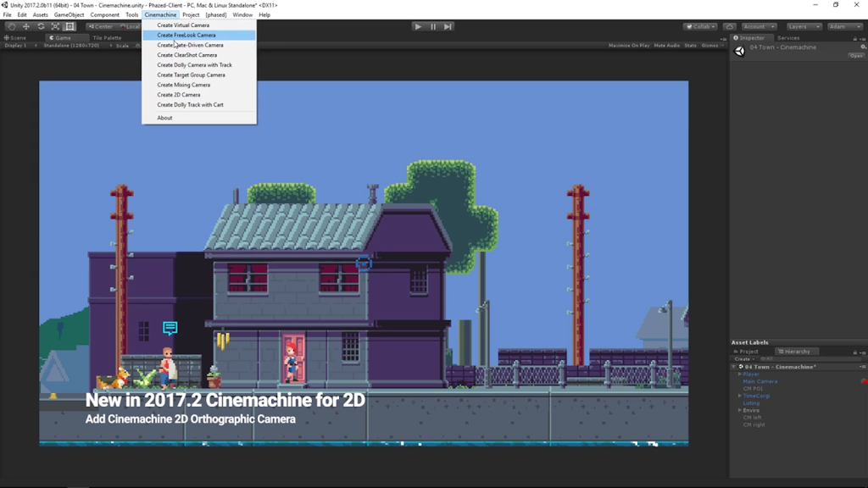Select the Scale tool in toolbar
The width and height of the screenshot is (868, 488).
(x=55, y=26)
